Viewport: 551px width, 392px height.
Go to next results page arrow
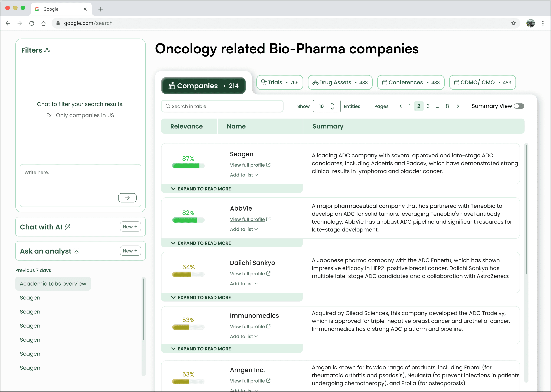(458, 106)
